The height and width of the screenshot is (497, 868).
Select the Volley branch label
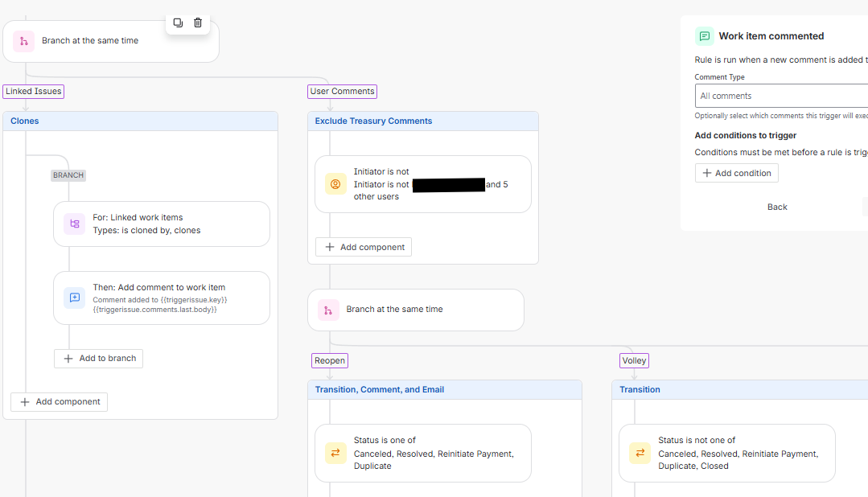click(634, 361)
